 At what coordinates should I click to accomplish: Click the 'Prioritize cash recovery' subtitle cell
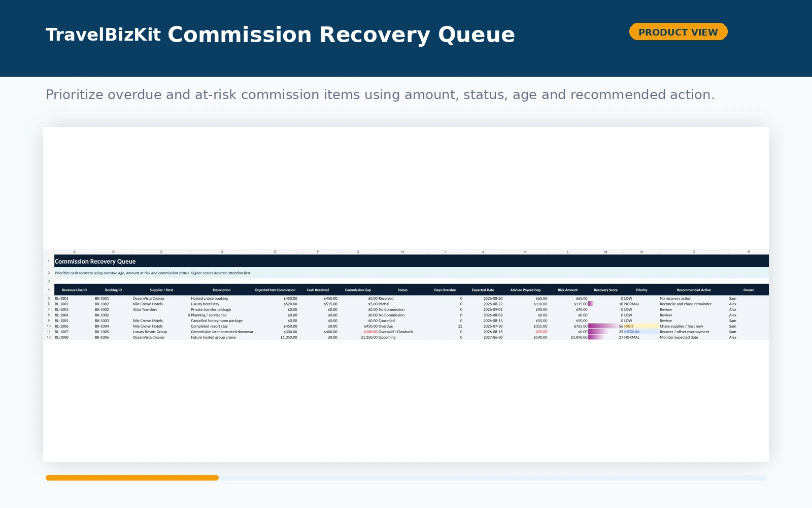tap(412, 273)
